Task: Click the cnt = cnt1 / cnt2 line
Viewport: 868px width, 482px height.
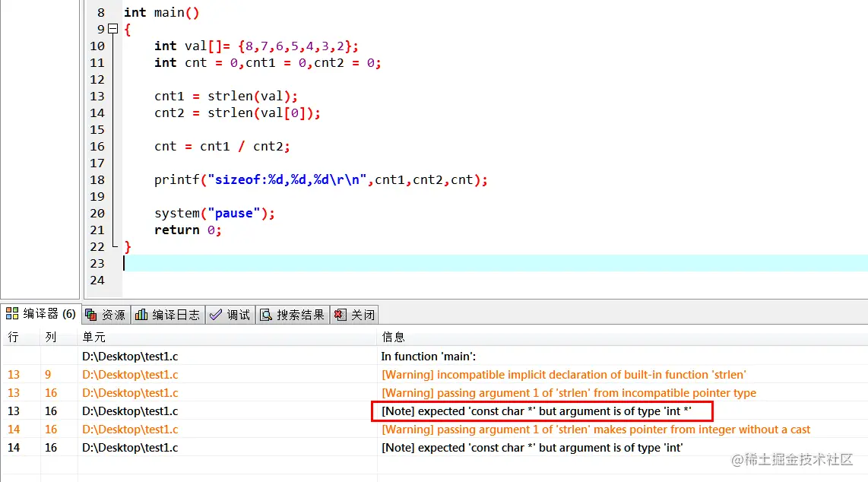Action: click(222, 147)
